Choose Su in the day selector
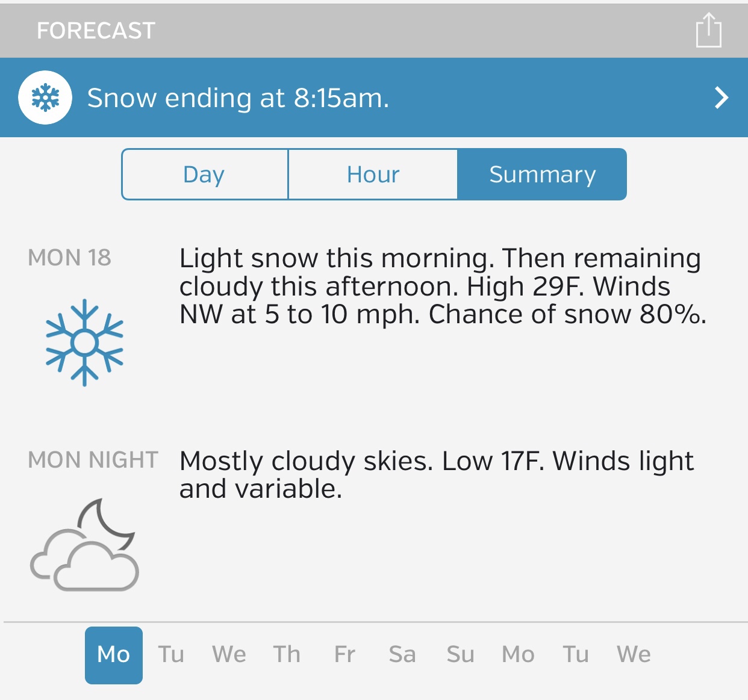Image resolution: width=748 pixels, height=700 pixels. pos(460,655)
